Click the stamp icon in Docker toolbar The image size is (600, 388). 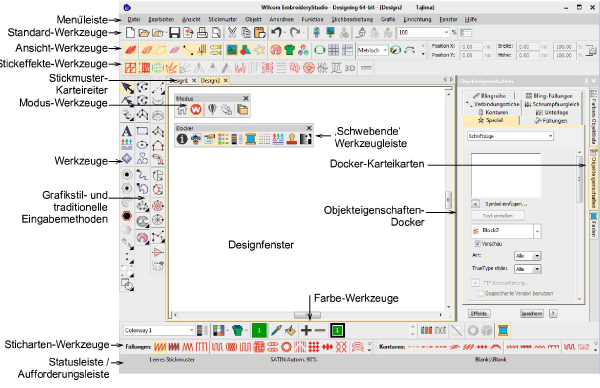(x=292, y=139)
